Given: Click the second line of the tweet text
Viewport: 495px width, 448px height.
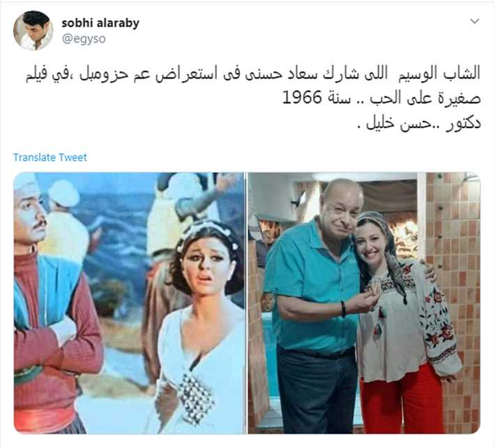Looking at the screenshot, I should point(381,98).
